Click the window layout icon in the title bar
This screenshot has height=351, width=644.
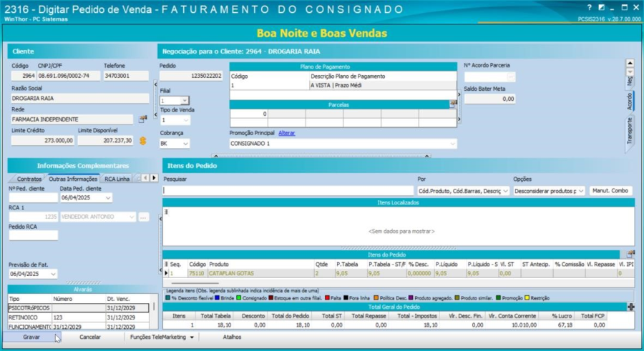pos(601,7)
